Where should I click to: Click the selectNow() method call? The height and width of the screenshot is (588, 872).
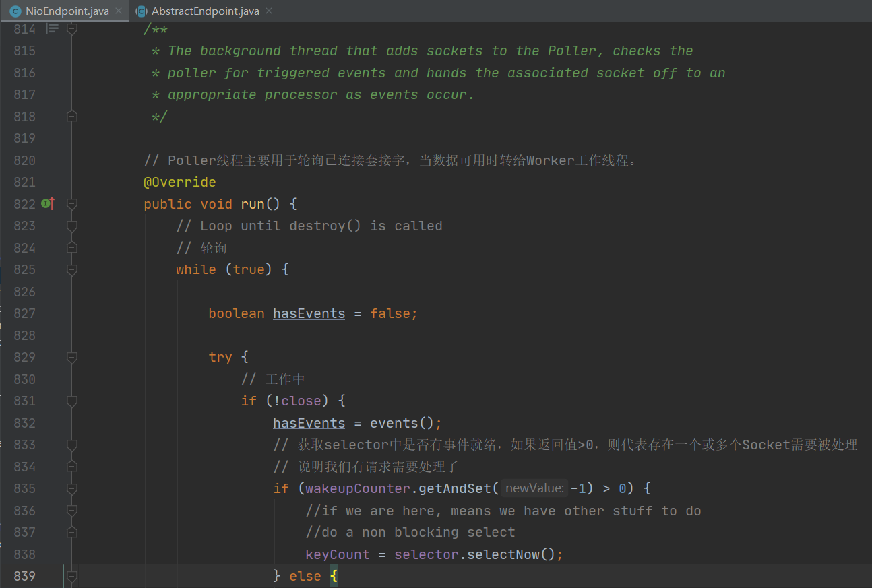(511, 554)
